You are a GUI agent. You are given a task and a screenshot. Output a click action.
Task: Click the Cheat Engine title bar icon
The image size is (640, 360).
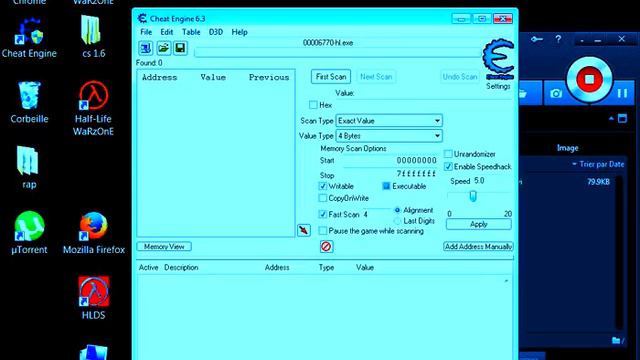coord(142,18)
